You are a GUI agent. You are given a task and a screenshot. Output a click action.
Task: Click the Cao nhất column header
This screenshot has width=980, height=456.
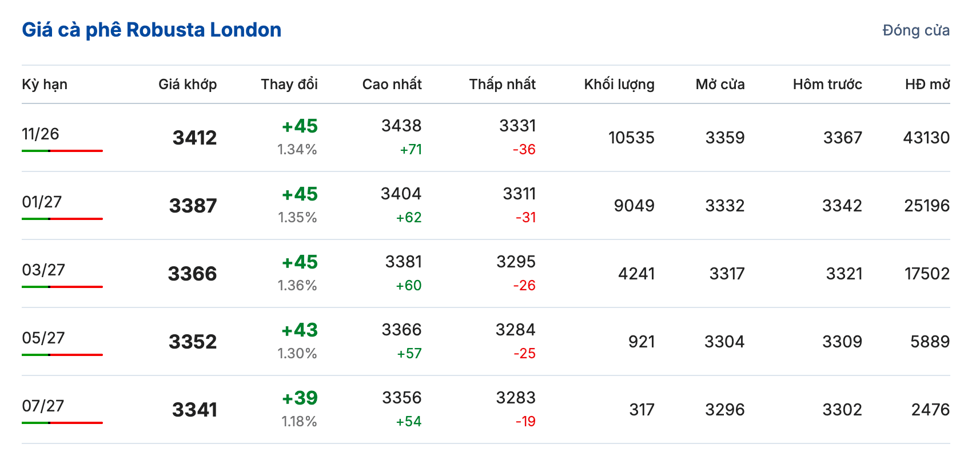(x=392, y=85)
